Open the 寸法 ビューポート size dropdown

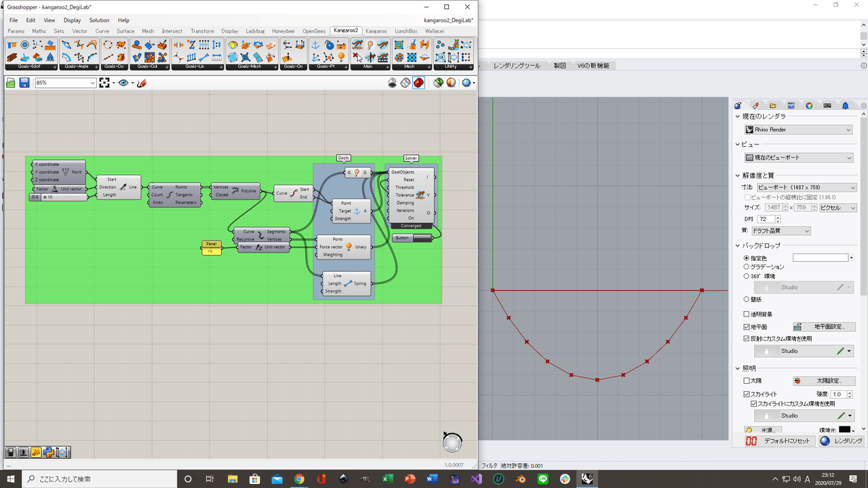806,188
